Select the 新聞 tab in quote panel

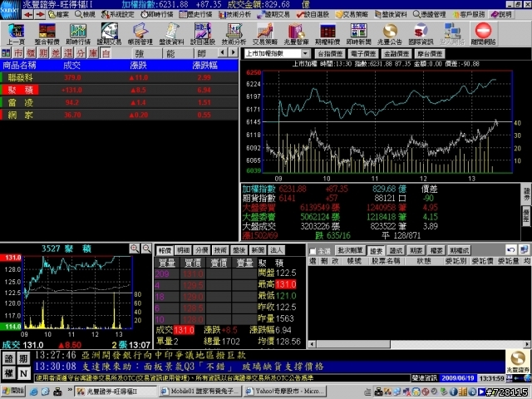258,250
